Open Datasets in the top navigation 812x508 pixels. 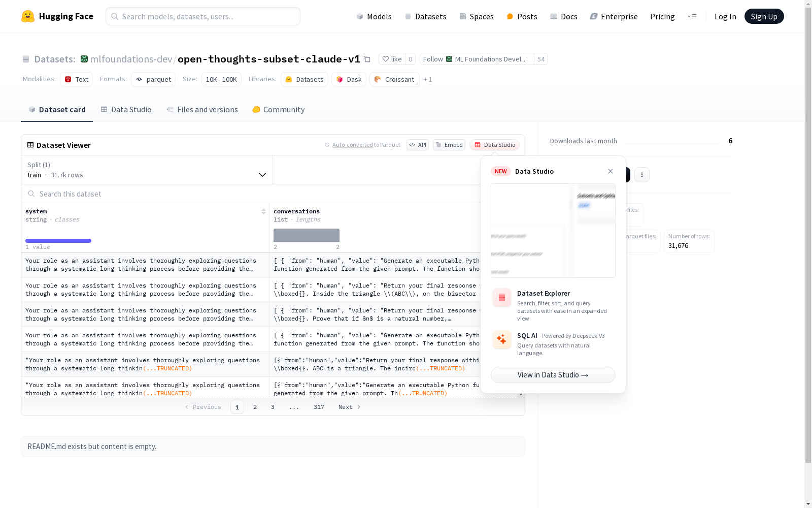tap(425, 16)
